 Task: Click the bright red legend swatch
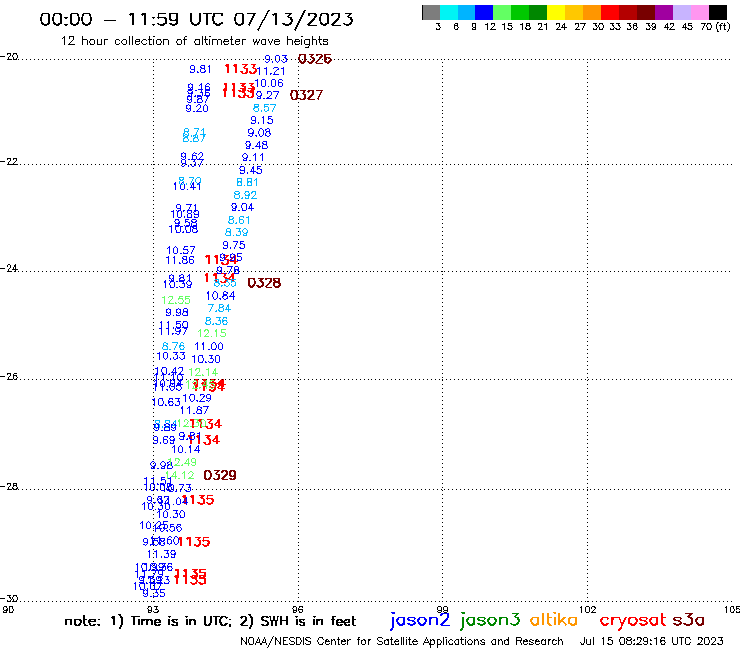(x=610, y=12)
